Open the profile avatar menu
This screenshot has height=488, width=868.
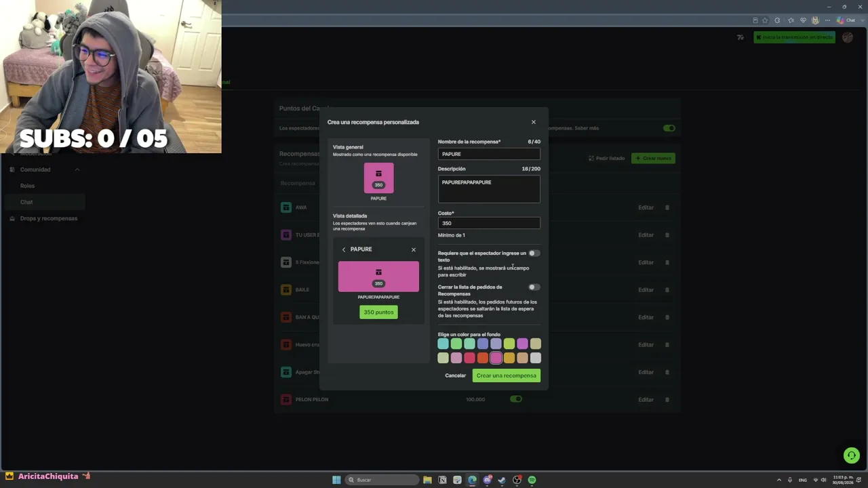coord(847,37)
